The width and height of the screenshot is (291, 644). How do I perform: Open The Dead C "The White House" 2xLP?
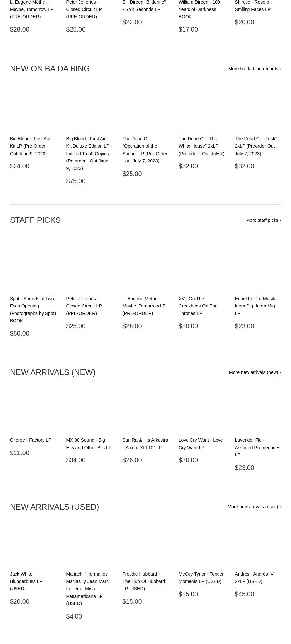click(x=201, y=146)
